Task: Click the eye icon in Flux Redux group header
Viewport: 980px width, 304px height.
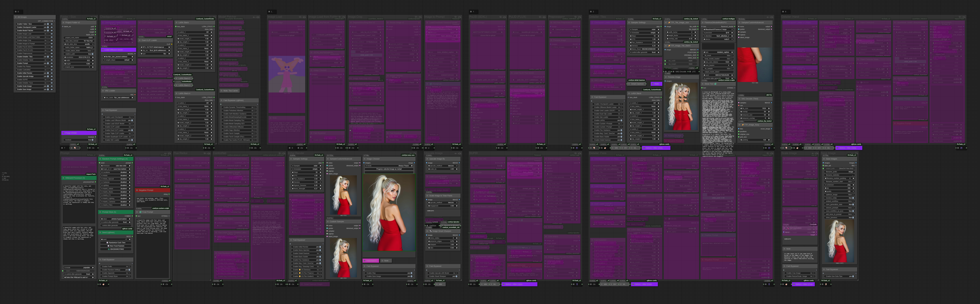Action: point(209,154)
